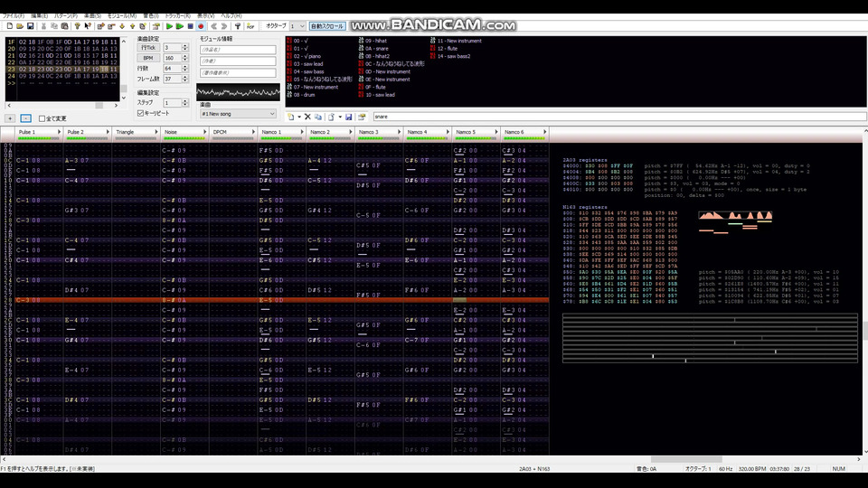Image resolution: width=868 pixels, height=488 pixels.
Task: Open the モジュール(M) menu
Action: (x=122, y=16)
